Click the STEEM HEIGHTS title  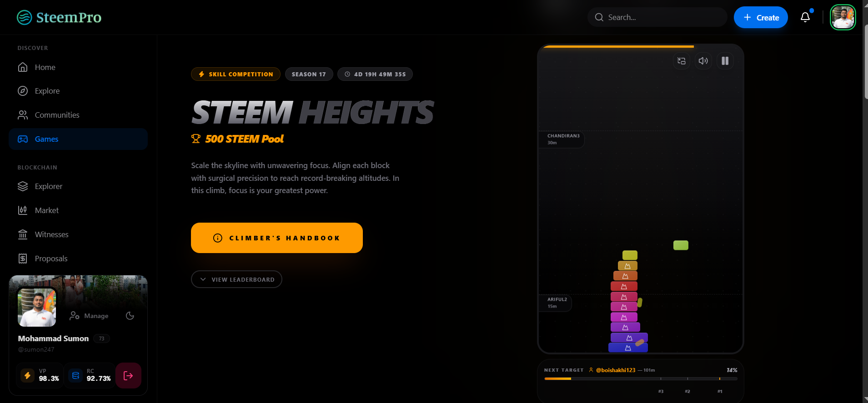313,112
